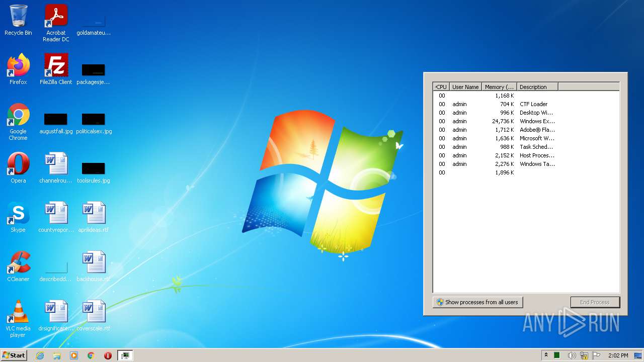Launch CCleaner desktop shortcut
This screenshot has height=362, width=644.
click(x=18, y=266)
